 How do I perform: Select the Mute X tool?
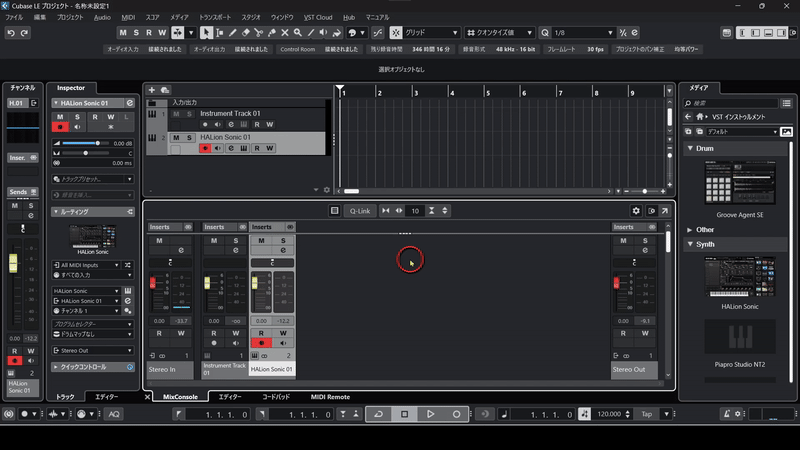[x=285, y=33]
